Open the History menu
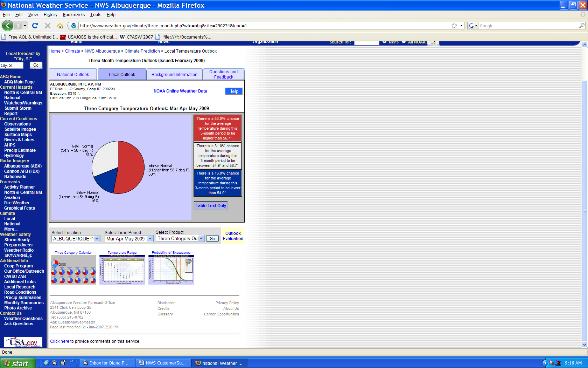Image resolution: width=588 pixels, height=368 pixels. pos(50,15)
